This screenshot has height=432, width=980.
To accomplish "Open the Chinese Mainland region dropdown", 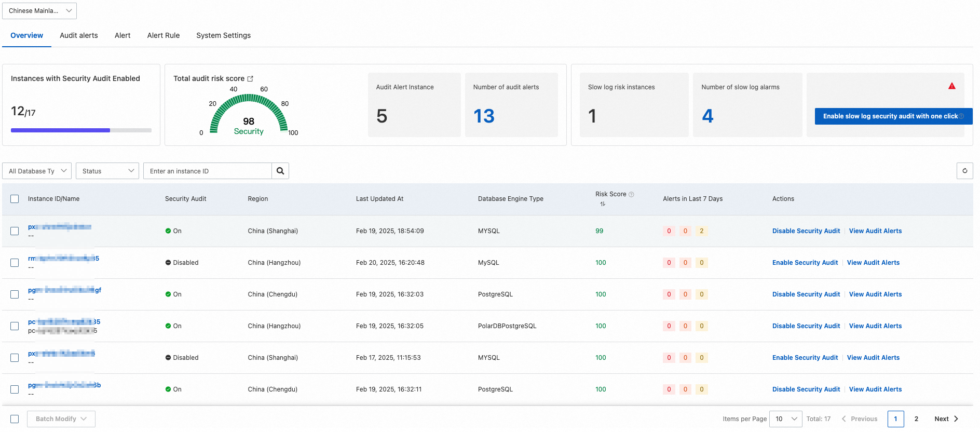I will pos(39,11).
